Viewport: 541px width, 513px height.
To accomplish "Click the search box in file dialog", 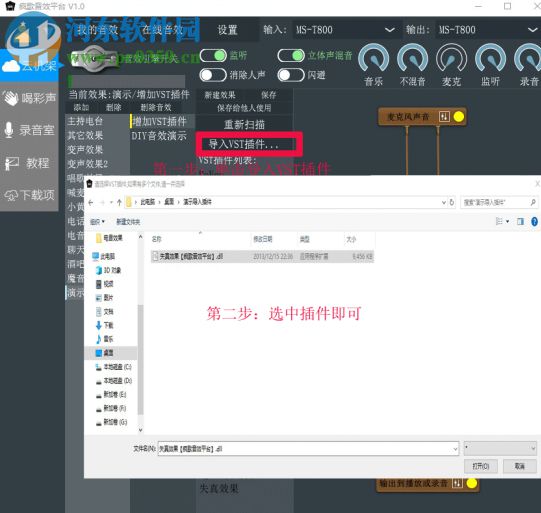I will 499,202.
